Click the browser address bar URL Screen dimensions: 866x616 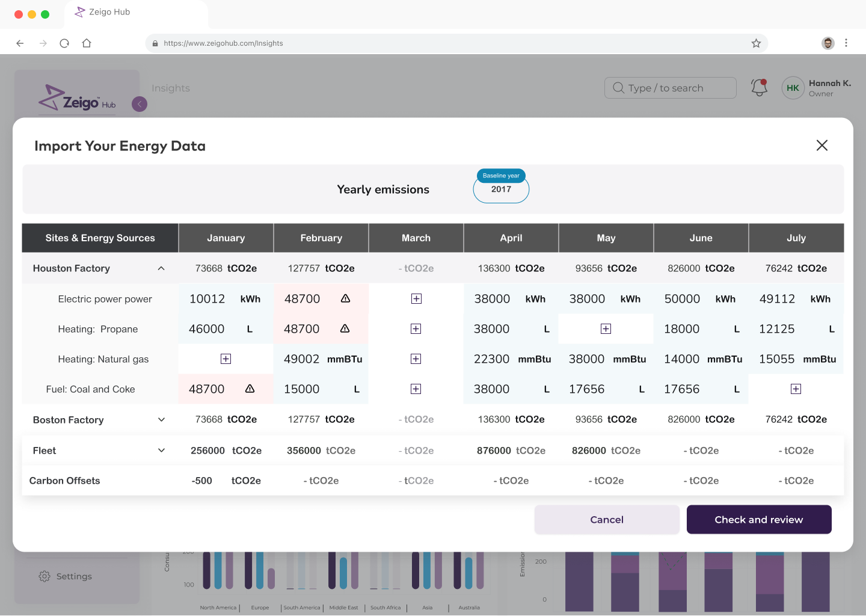pyautogui.click(x=223, y=43)
